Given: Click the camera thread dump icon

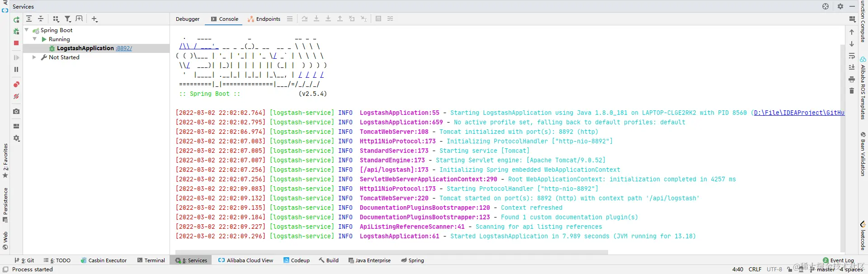Looking at the screenshot, I should coord(16,111).
